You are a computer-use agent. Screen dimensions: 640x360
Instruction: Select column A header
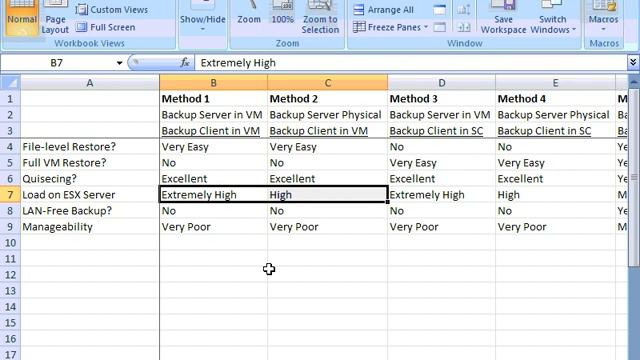[x=90, y=83]
